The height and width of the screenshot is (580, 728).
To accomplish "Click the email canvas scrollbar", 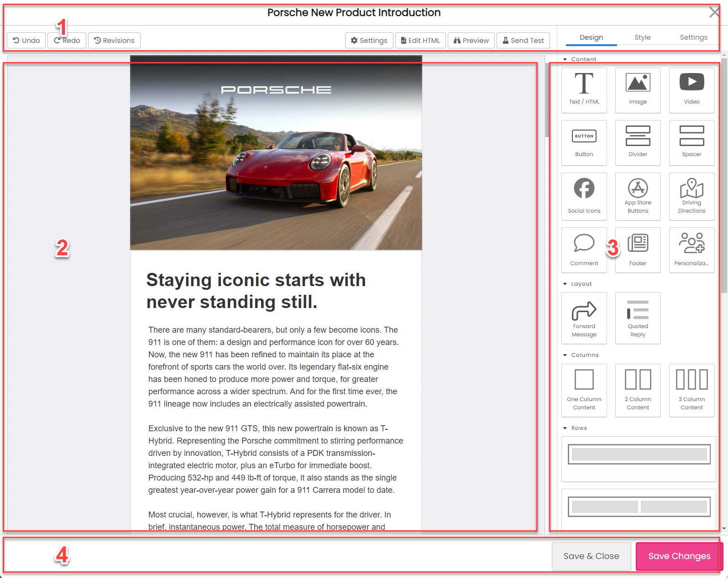I will [547, 100].
